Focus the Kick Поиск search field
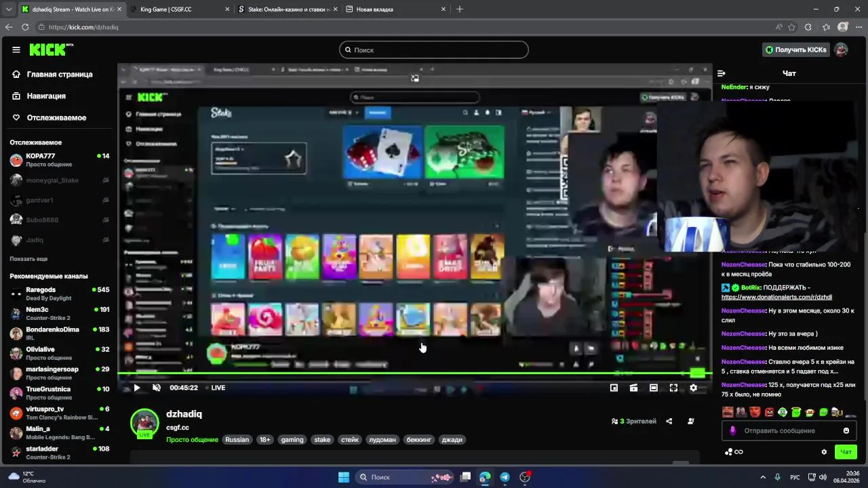 click(x=434, y=49)
